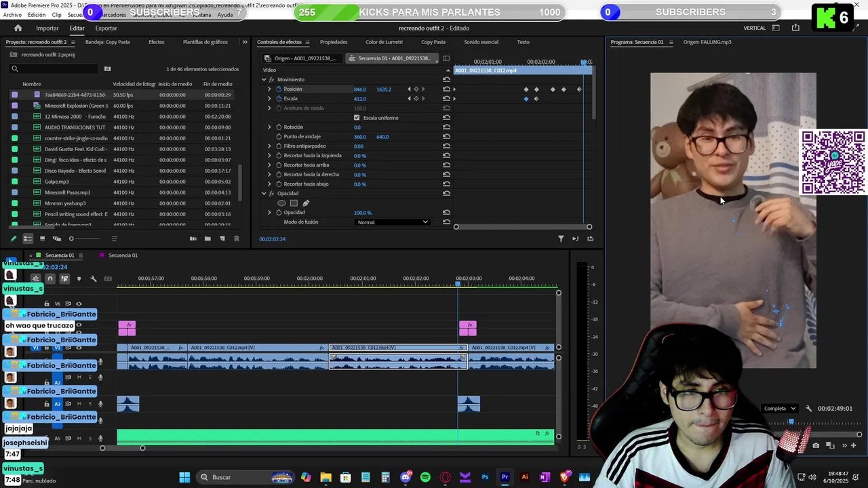The width and height of the screenshot is (868, 488).
Task: Create ellipse mask under Opacidad
Action: coord(282,203)
